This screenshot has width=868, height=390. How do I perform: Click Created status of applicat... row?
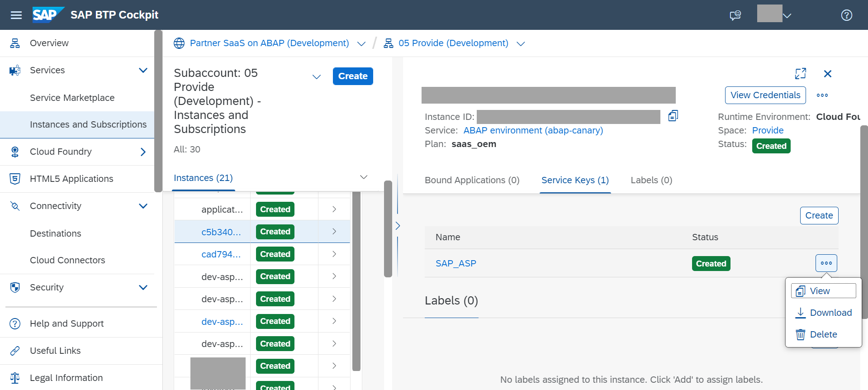pyautogui.click(x=275, y=209)
